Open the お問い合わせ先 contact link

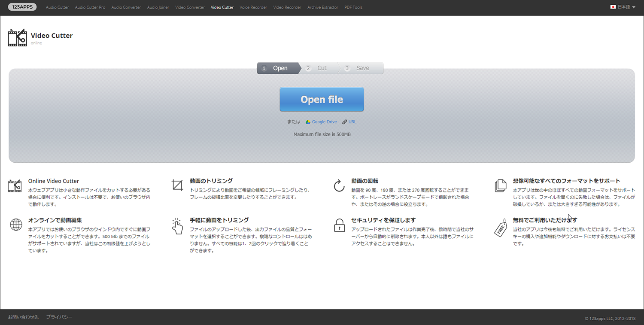point(23,317)
